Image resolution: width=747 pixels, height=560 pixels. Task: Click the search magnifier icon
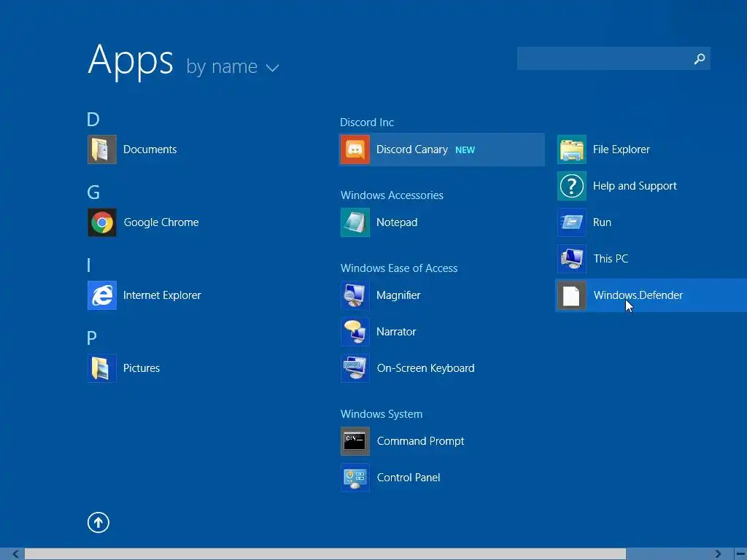point(700,58)
